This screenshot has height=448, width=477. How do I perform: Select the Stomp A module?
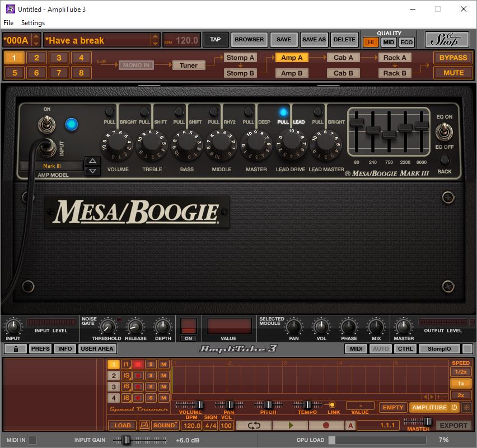(x=240, y=58)
